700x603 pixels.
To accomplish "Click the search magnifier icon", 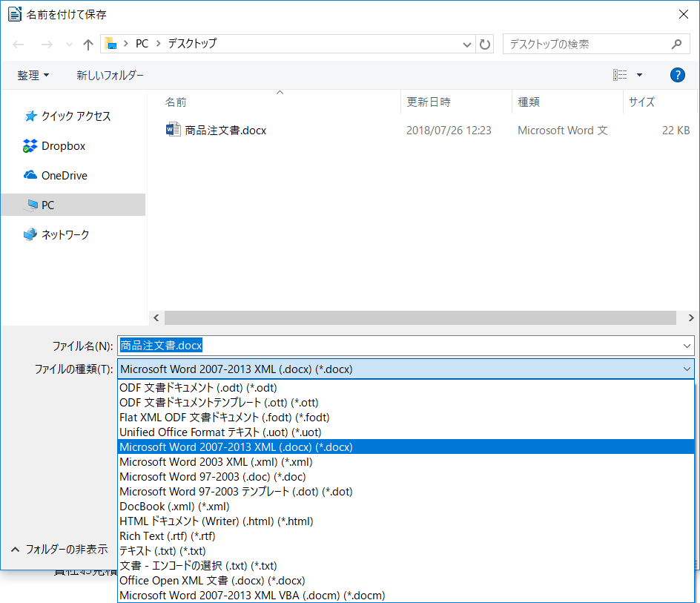I will pyautogui.click(x=676, y=45).
